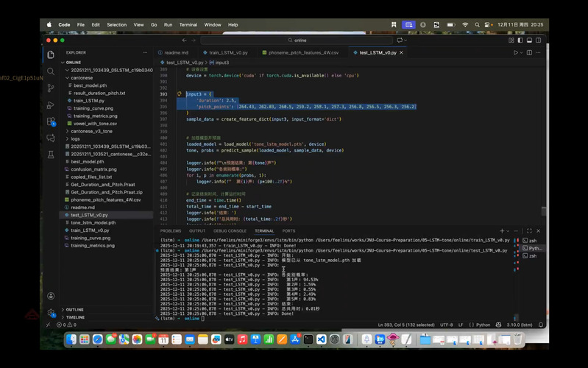Open the Source Control view

tap(51, 88)
